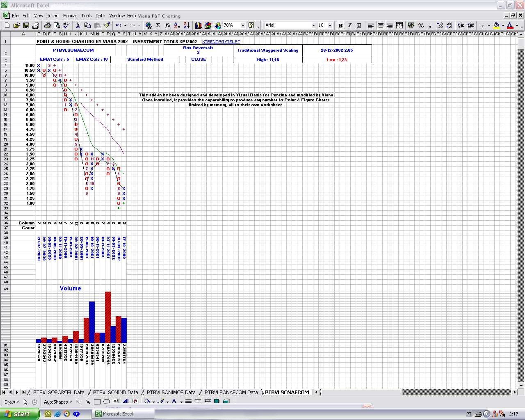Screen dimensions: 525x420
Task: Insert a hyperlink with the globe icon
Action: point(148,25)
